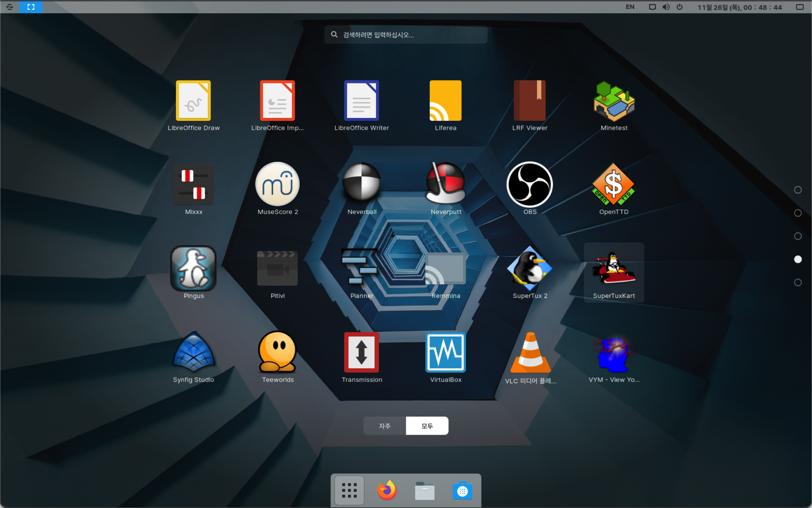Click the EN input language indicator
812x508 pixels.
click(x=630, y=7)
